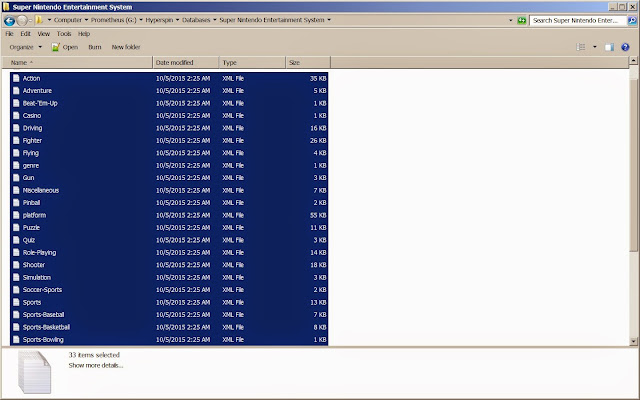Click the Sports-Bowling file icon
The image size is (640, 400).
(16, 340)
